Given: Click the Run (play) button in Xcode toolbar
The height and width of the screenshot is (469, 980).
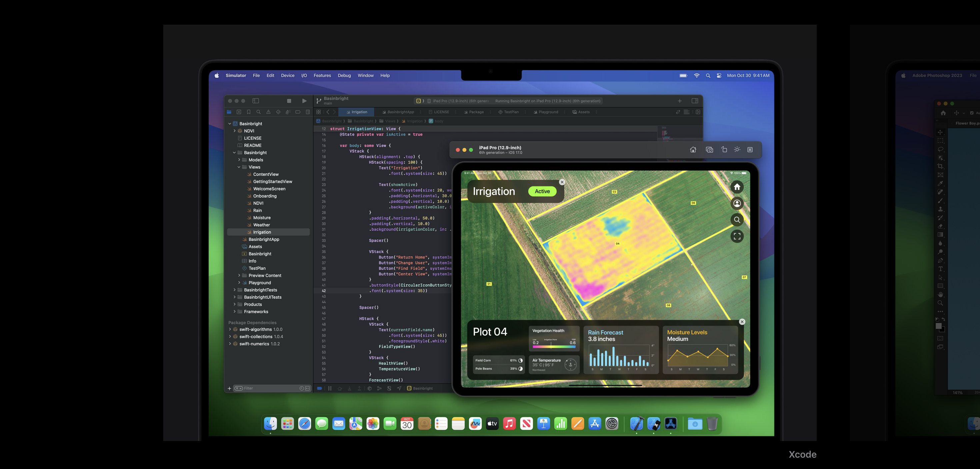Looking at the screenshot, I should (304, 101).
